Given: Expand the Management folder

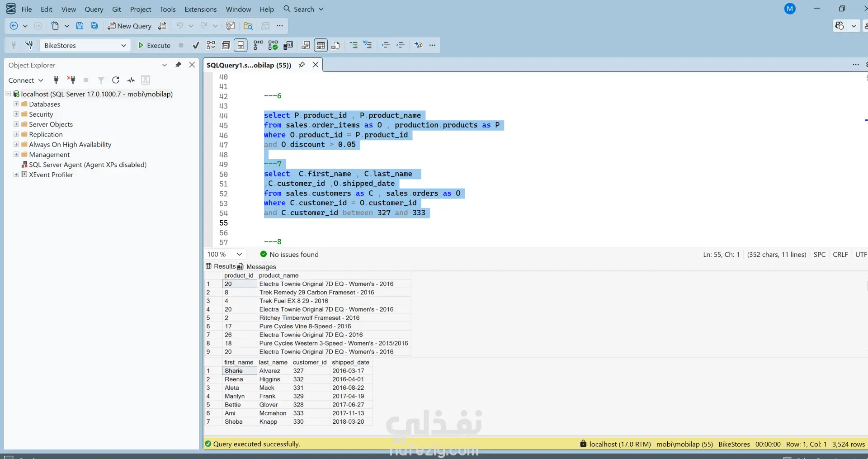Looking at the screenshot, I should (16, 154).
